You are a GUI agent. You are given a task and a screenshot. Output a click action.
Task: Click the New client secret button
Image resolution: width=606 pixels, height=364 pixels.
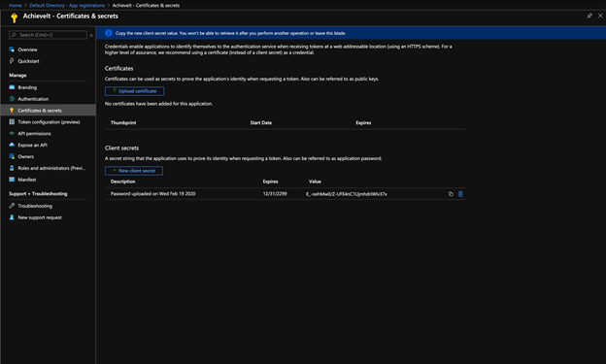coord(134,171)
